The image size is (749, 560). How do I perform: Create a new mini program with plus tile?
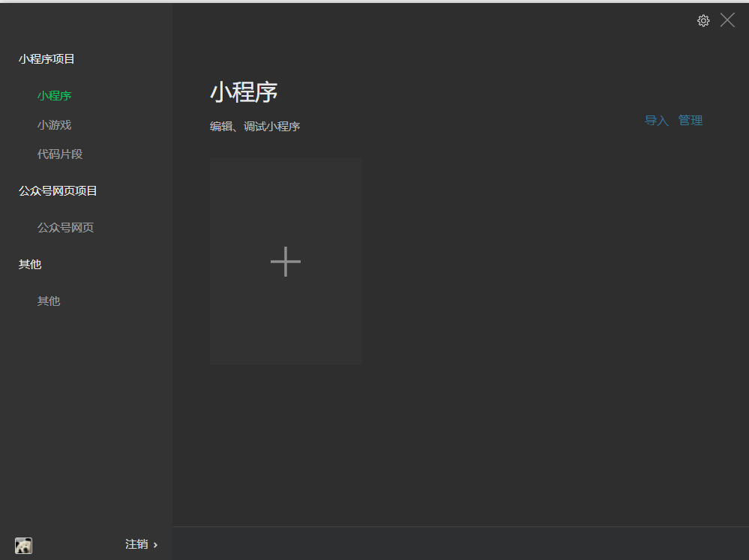pyautogui.click(x=286, y=262)
